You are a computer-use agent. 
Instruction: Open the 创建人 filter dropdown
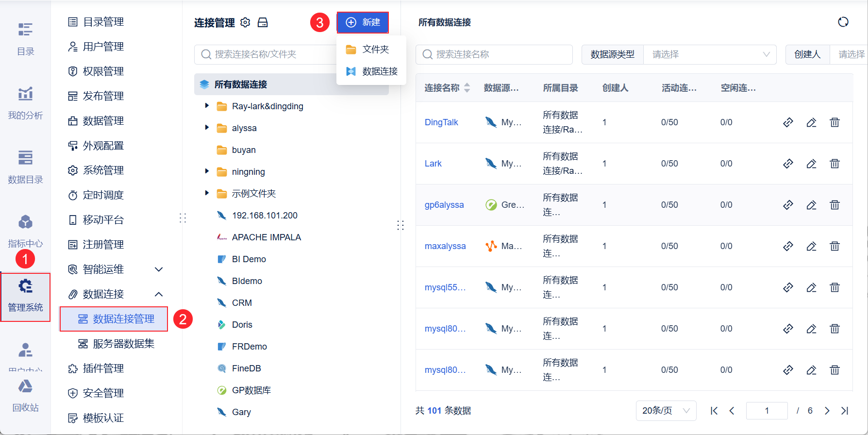pyautogui.click(x=849, y=54)
